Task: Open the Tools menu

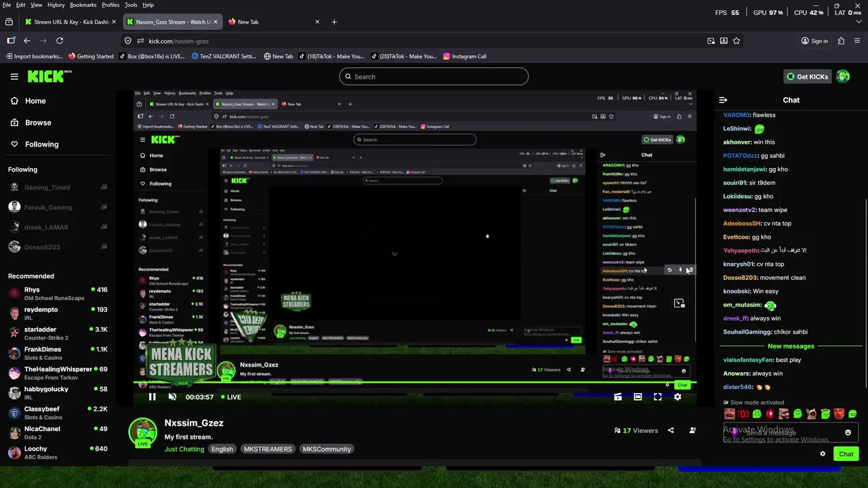Action: (x=131, y=5)
